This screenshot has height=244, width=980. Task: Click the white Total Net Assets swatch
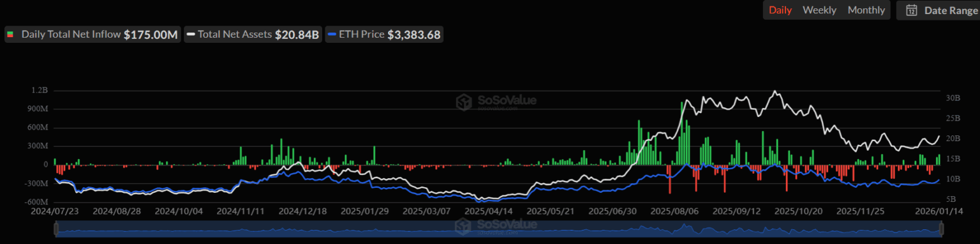[x=191, y=34]
